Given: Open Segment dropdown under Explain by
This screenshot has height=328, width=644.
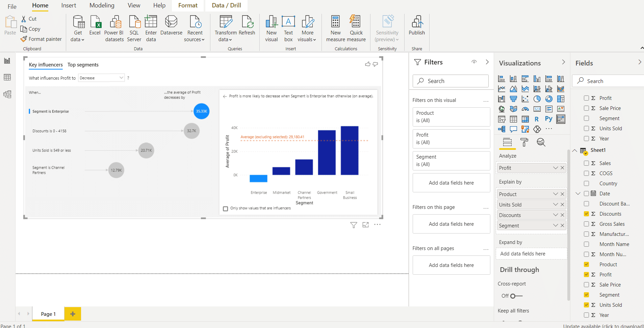Looking at the screenshot, I should pyautogui.click(x=556, y=225).
